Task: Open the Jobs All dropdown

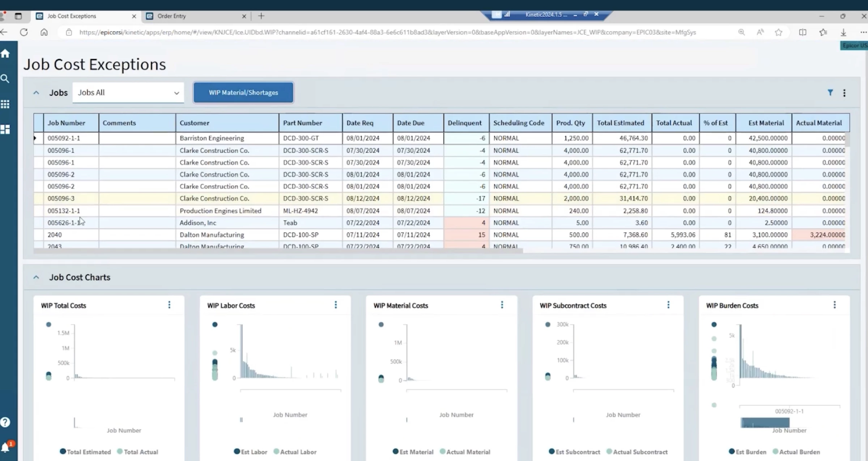Action: point(128,93)
